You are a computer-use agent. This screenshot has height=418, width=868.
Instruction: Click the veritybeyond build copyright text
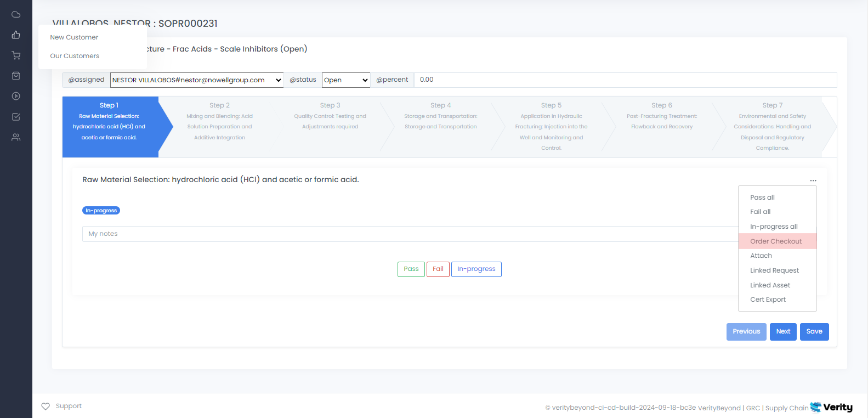point(620,408)
